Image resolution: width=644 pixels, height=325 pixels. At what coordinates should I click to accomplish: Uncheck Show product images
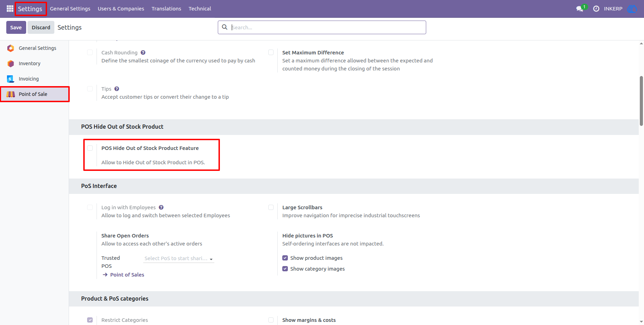tap(285, 258)
